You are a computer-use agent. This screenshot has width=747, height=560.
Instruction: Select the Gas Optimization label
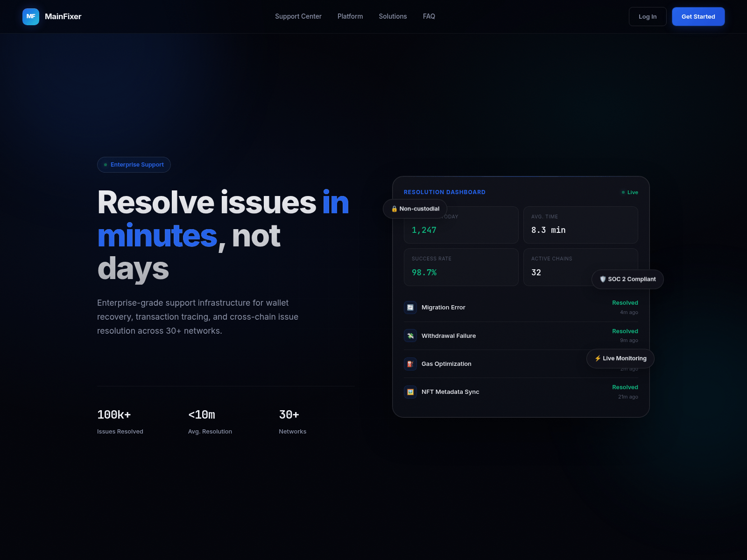pyautogui.click(x=446, y=364)
